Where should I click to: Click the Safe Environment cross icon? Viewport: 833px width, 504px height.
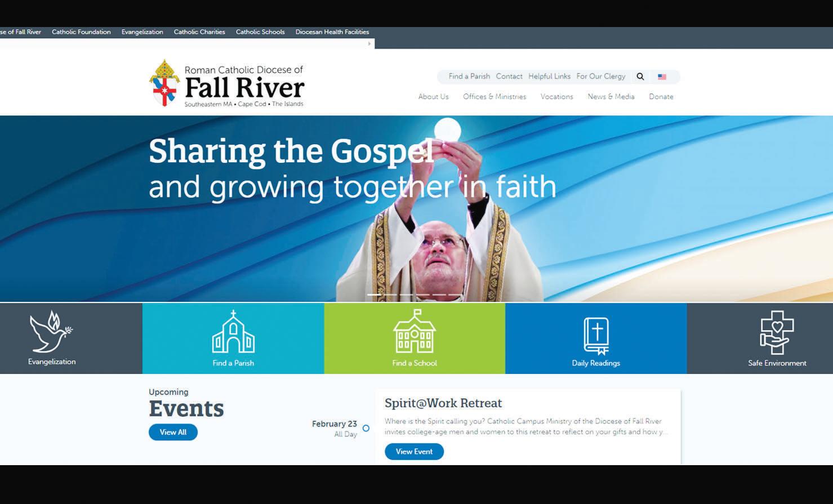[x=777, y=332]
